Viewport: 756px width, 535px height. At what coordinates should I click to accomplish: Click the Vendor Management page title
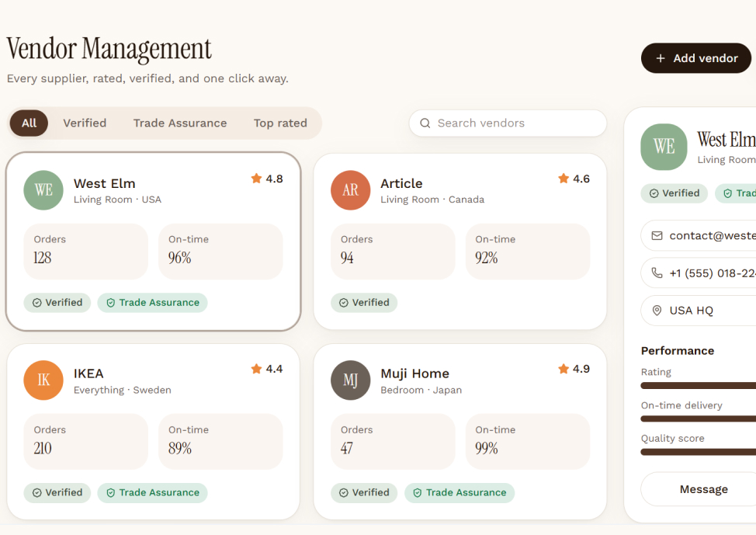(109, 49)
